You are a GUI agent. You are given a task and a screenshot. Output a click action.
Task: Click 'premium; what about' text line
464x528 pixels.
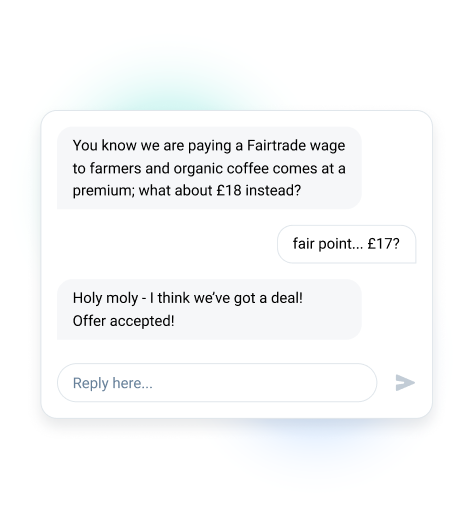point(142,191)
